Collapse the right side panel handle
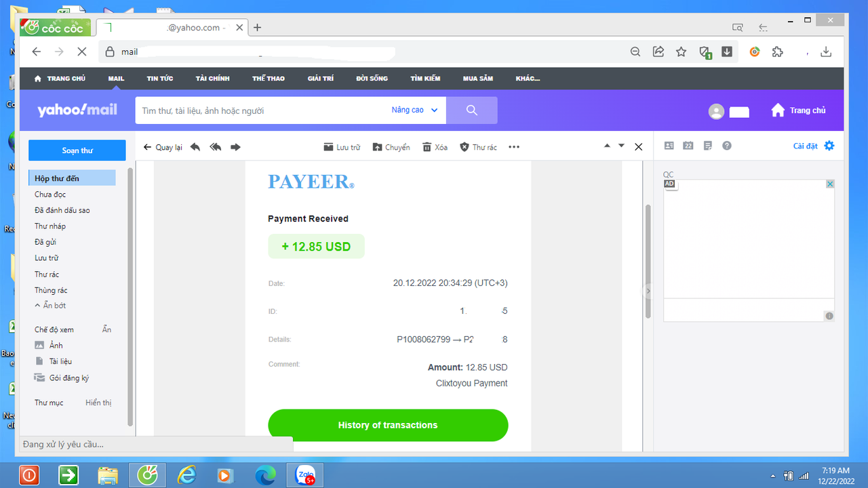The width and height of the screenshot is (868, 488). tap(648, 291)
